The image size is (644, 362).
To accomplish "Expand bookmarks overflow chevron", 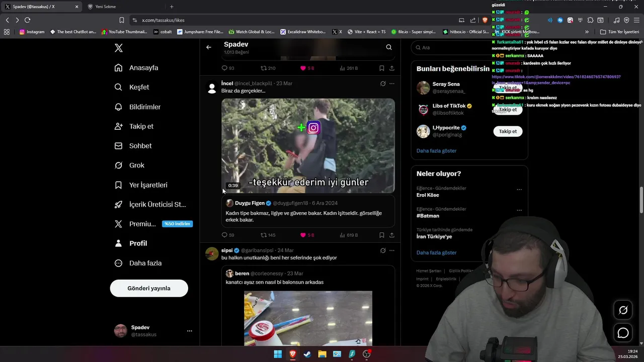I will click(x=587, y=32).
